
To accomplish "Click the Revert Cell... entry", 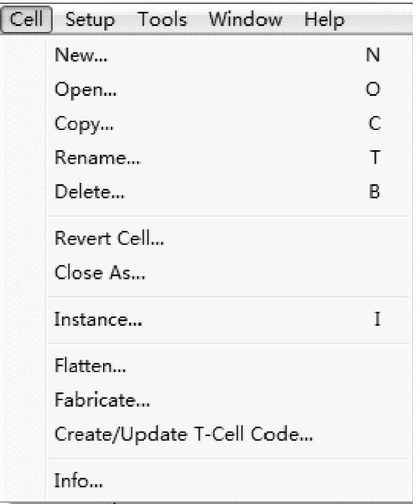I will pos(109,239).
